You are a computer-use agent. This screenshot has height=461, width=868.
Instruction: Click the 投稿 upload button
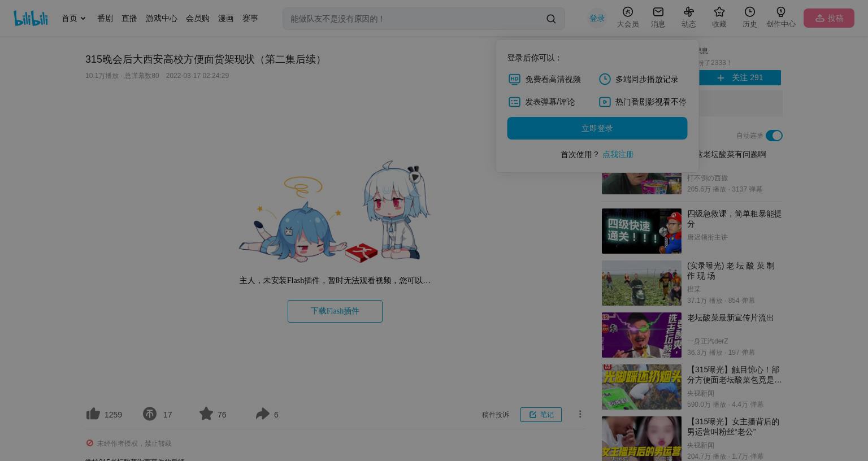point(829,18)
